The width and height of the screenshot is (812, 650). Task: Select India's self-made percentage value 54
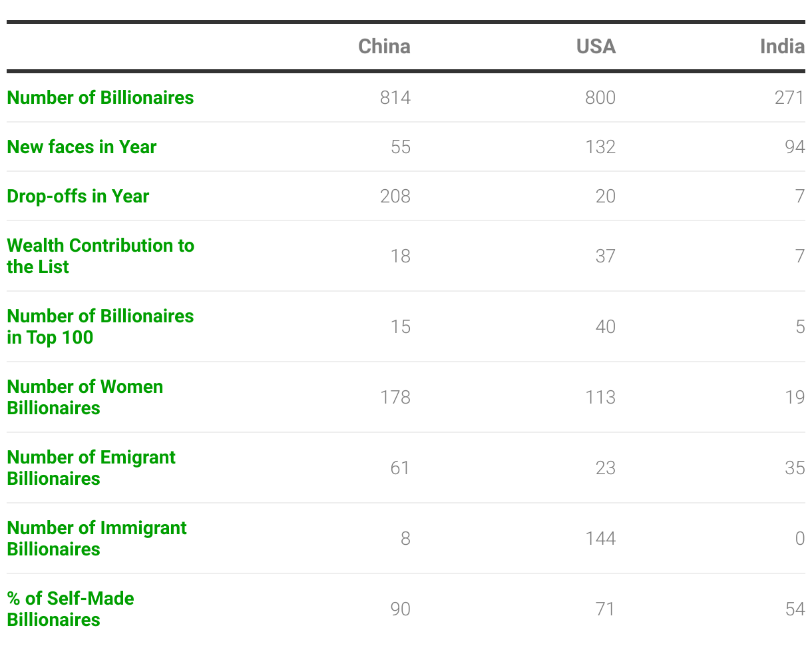tap(795, 609)
